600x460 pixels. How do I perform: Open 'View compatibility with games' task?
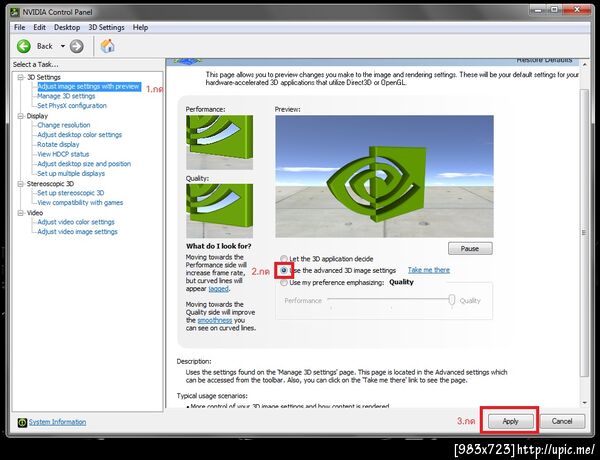pyautogui.click(x=80, y=202)
